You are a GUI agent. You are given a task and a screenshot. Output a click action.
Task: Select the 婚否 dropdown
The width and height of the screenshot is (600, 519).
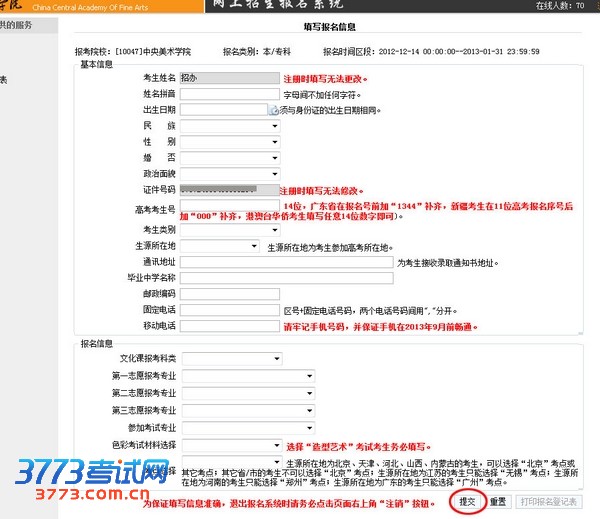(229, 158)
